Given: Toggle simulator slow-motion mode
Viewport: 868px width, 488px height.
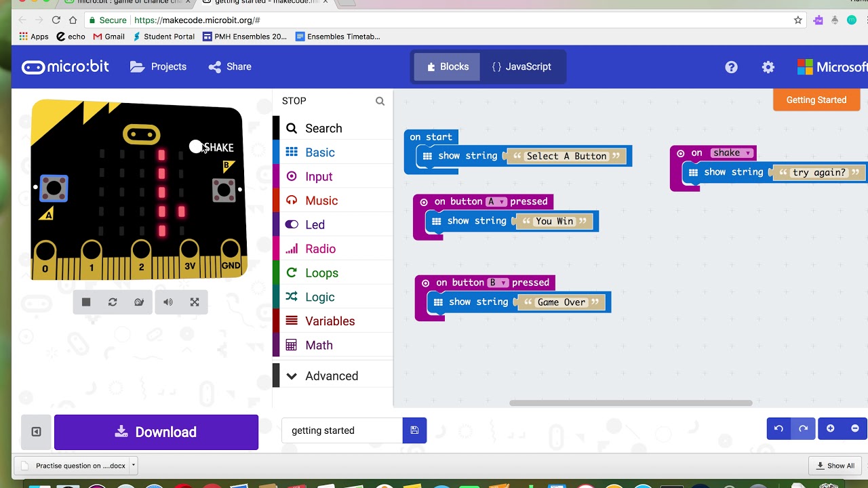Looking at the screenshot, I should pos(139,302).
